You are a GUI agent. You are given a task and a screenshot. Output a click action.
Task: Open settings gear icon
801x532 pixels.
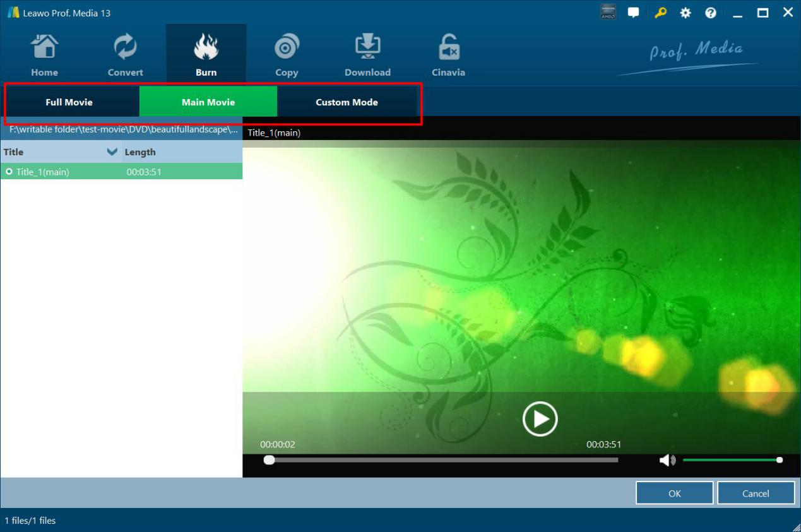click(x=685, y=13)
